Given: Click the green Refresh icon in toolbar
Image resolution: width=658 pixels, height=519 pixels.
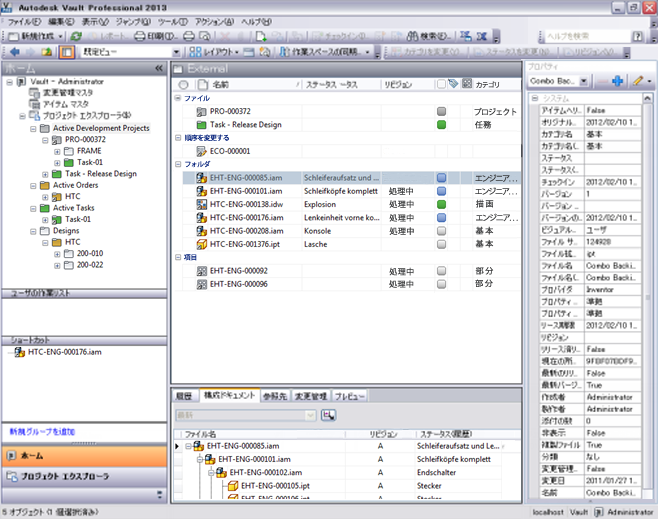Looking at the screenshot, I should [x=76, y=37].
